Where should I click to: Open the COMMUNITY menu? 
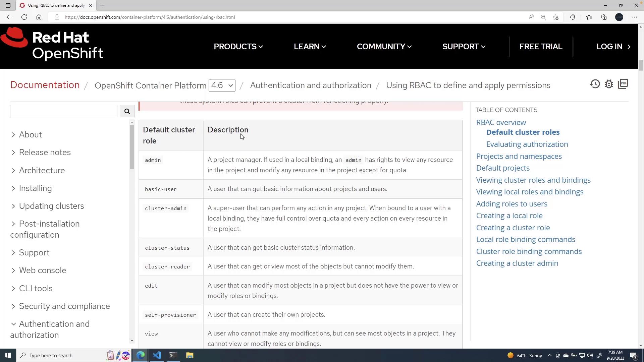click(x=384, y=47)
